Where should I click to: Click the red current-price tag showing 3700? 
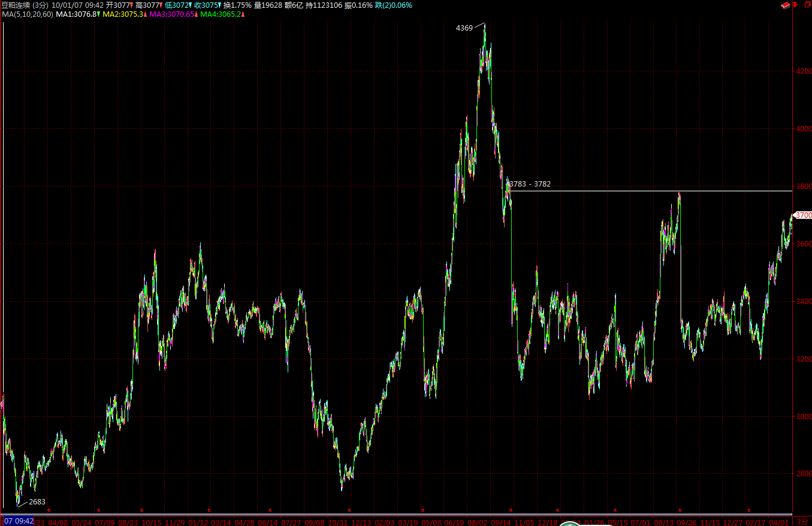click(x=802, y=215)
